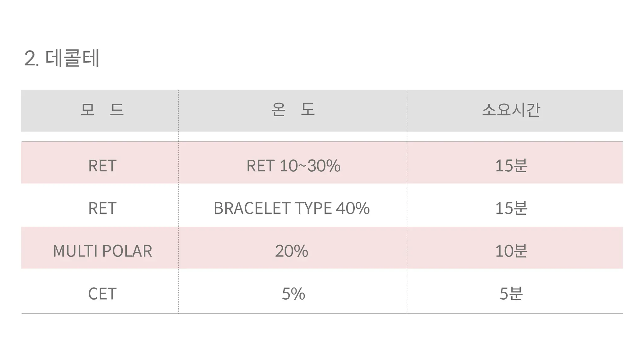Click 15분 in the RET 10~30% row
The height and width of the screenshot is (364, 644).
(511, 166)
